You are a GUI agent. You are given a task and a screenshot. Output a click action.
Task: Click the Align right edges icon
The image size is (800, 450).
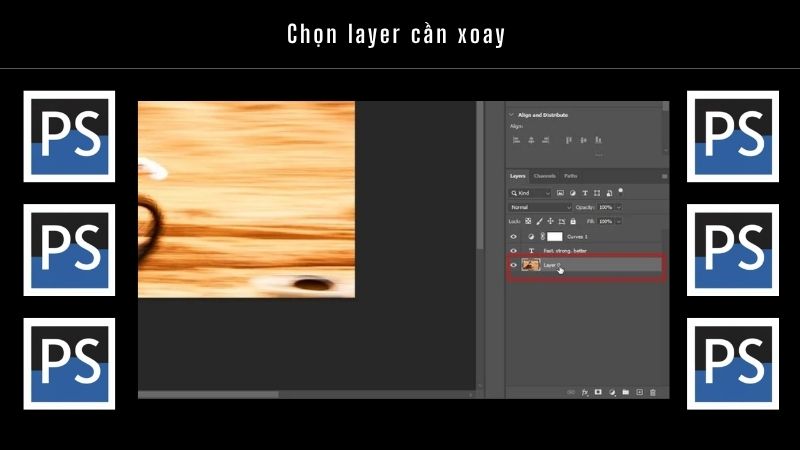coord(545,140)
